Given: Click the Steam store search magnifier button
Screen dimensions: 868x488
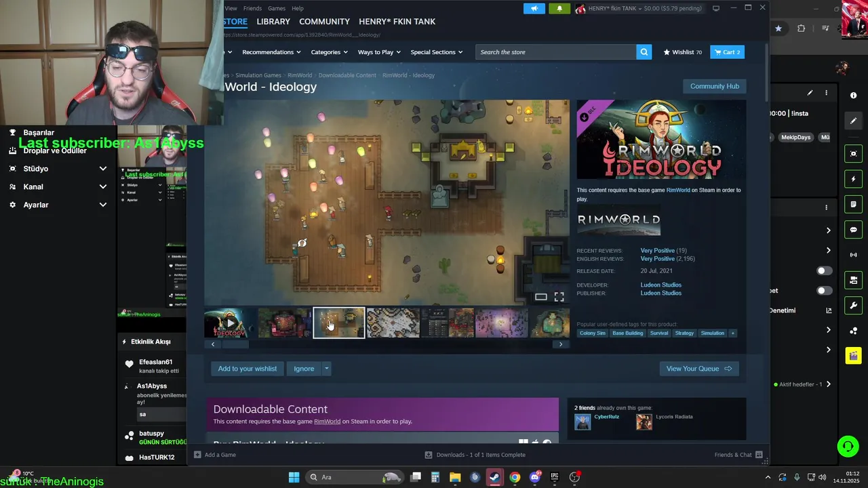Looking at the screenshot, I should 644,52.
